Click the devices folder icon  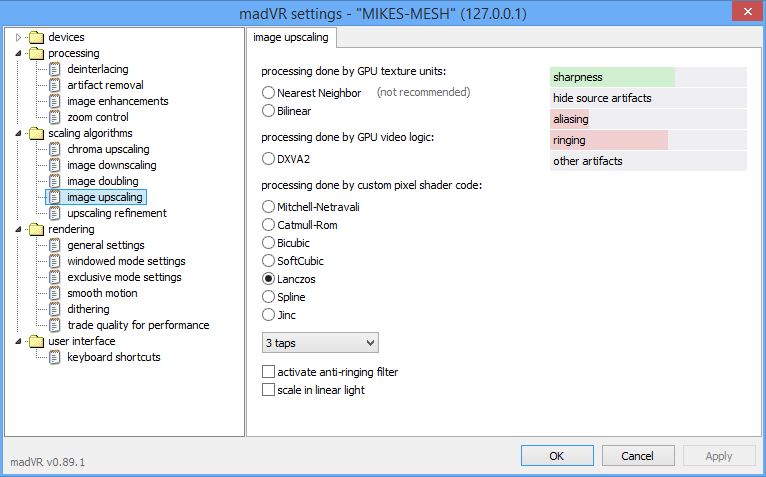click(x=36, y=37)
